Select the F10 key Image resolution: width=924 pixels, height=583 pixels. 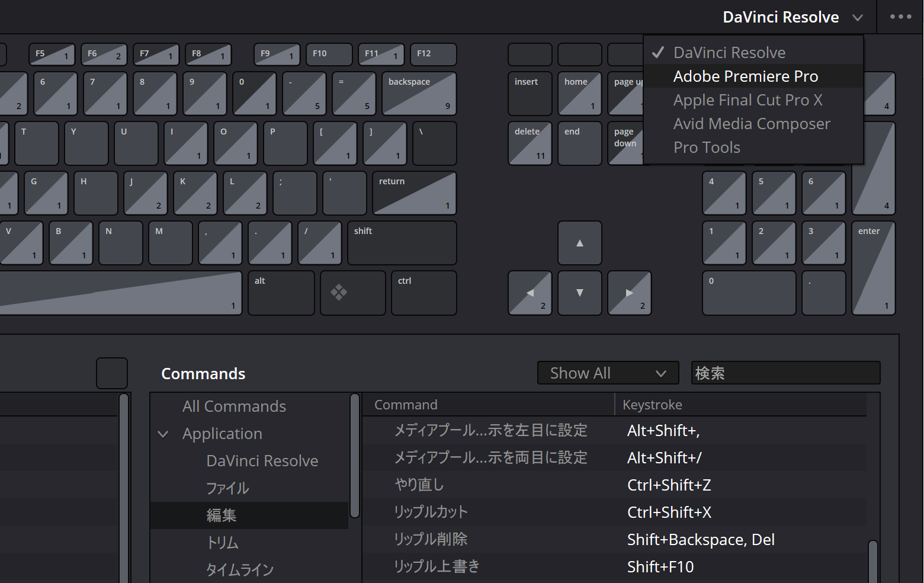point(329,54)
